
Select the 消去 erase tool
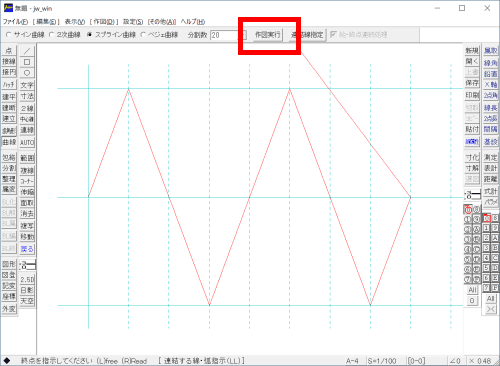tap(27, 214)
